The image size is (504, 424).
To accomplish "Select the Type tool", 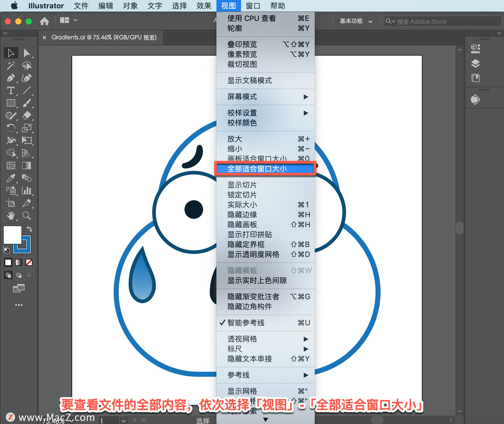I will pos(10,90).
